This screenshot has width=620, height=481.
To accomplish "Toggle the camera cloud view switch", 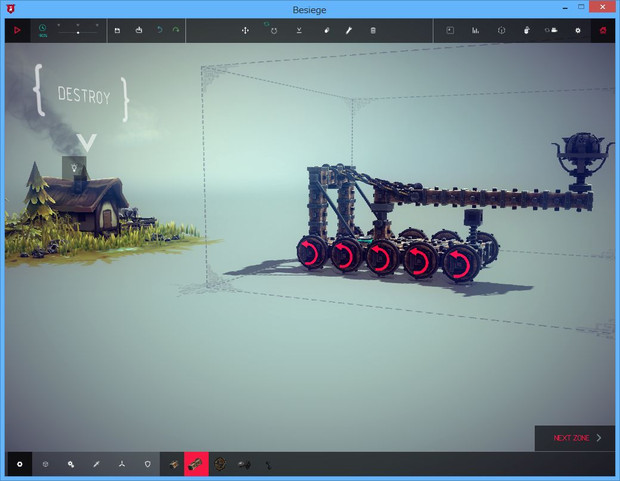I will tap(553, 30).
